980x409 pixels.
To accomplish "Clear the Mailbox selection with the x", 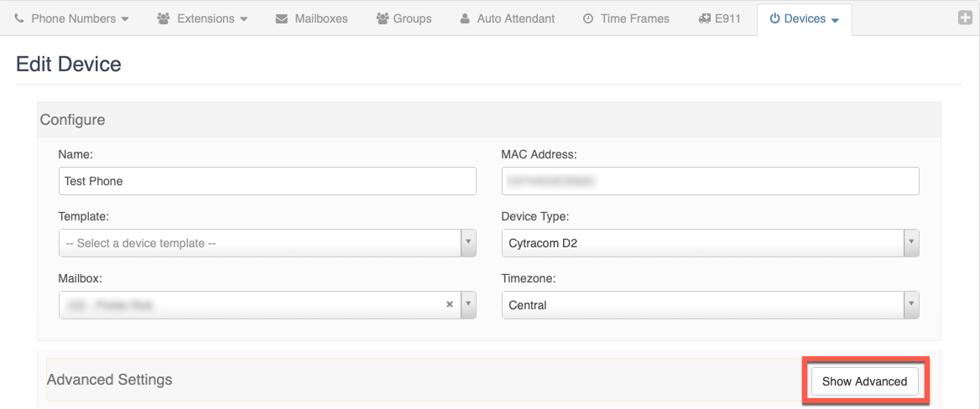I will [x=449, y=305].
